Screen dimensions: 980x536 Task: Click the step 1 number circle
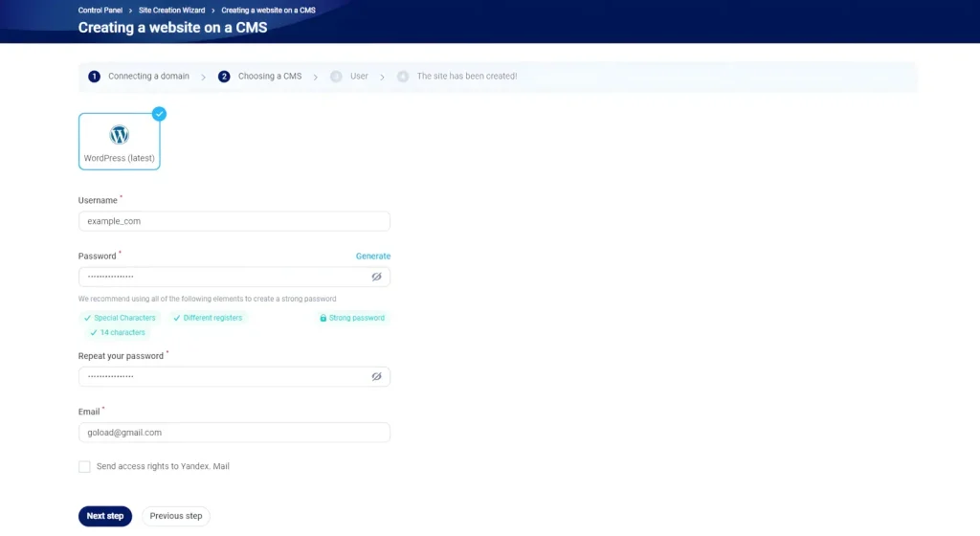pyautogui.click(x=94, y=77)
